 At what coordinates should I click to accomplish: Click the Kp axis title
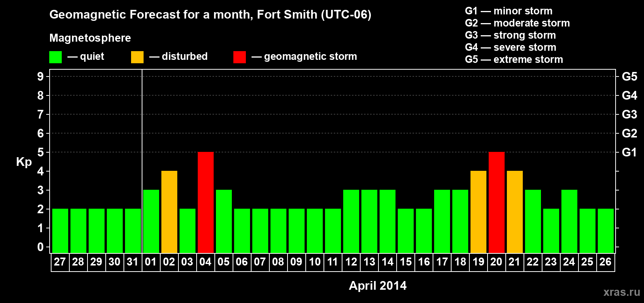24,162
